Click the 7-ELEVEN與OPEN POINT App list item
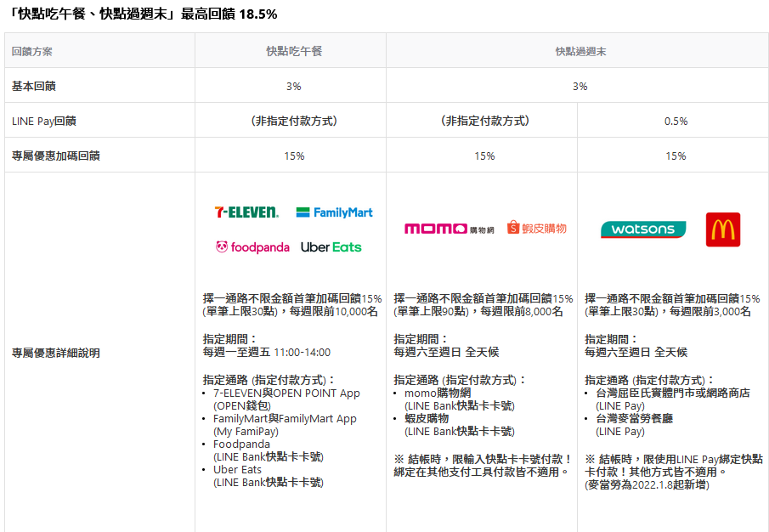Viewport: 769px width, 532px height. tap(286, 393)
